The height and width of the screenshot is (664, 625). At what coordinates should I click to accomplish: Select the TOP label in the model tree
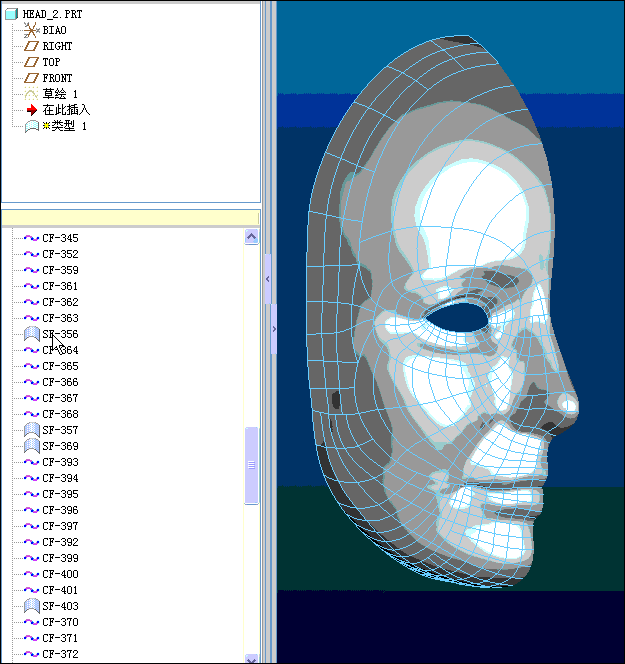pos(51,62)
